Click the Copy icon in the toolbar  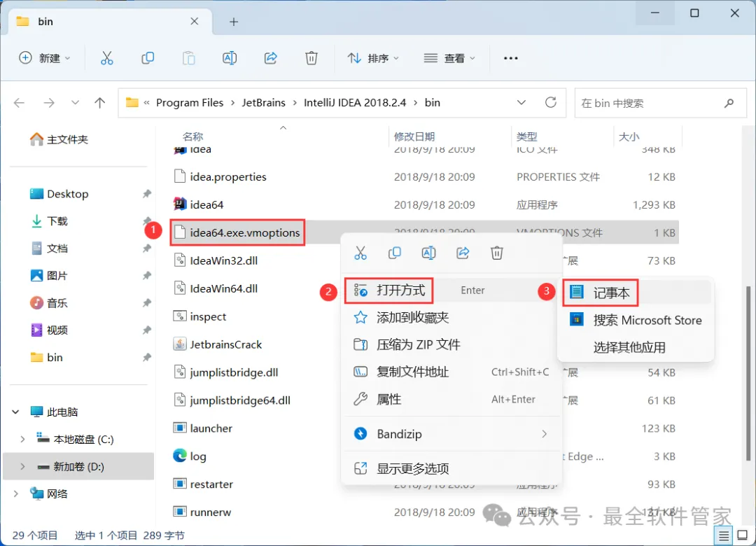148,58
